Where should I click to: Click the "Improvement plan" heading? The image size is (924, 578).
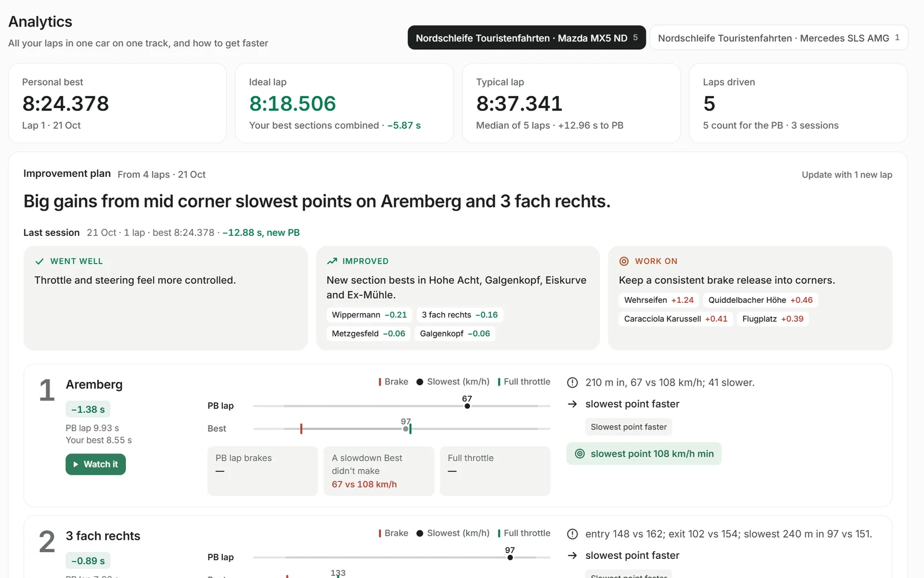pos(67,173)
